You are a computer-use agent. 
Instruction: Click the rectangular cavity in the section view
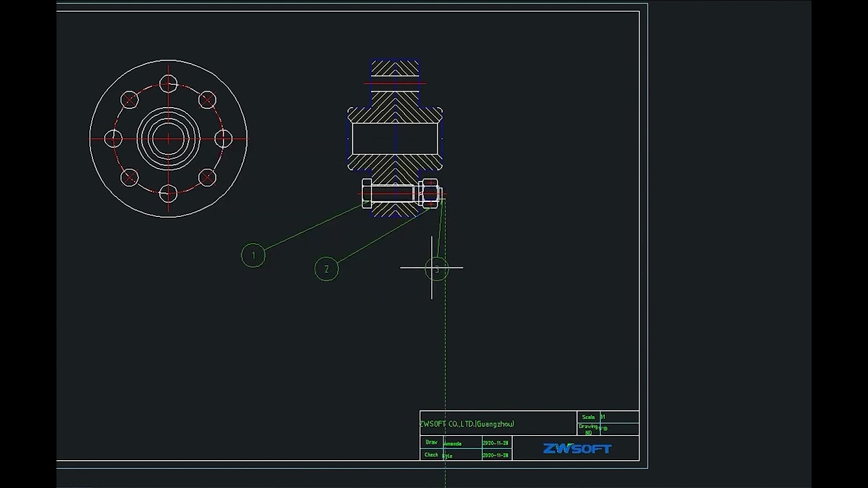coord(395,138)
